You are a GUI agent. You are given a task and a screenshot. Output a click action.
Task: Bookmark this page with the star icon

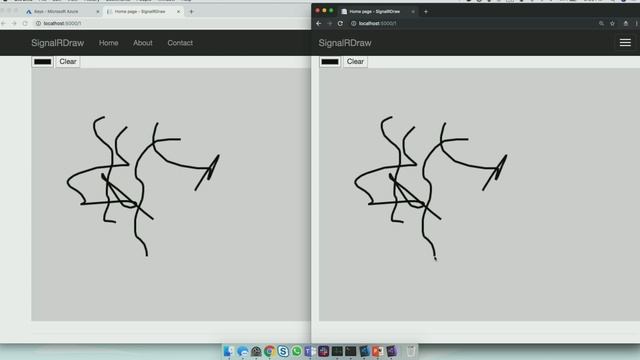pos(612,24)
